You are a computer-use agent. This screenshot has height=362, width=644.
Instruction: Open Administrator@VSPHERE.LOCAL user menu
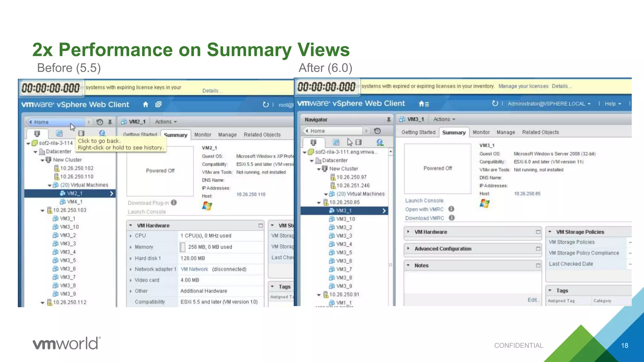pyautogui.click(x=549, y=104)
